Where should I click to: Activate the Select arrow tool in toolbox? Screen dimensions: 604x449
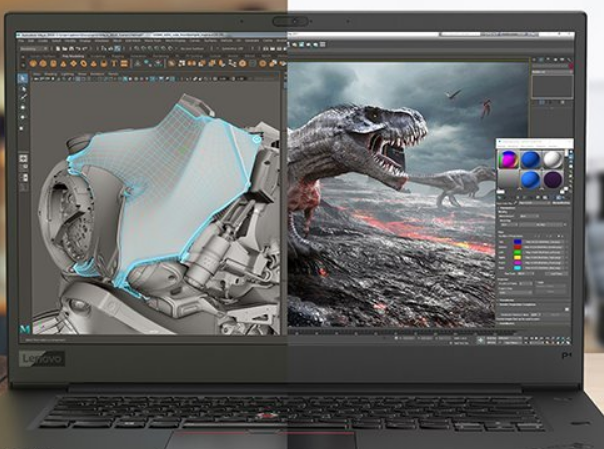click(x=23, y=79)
